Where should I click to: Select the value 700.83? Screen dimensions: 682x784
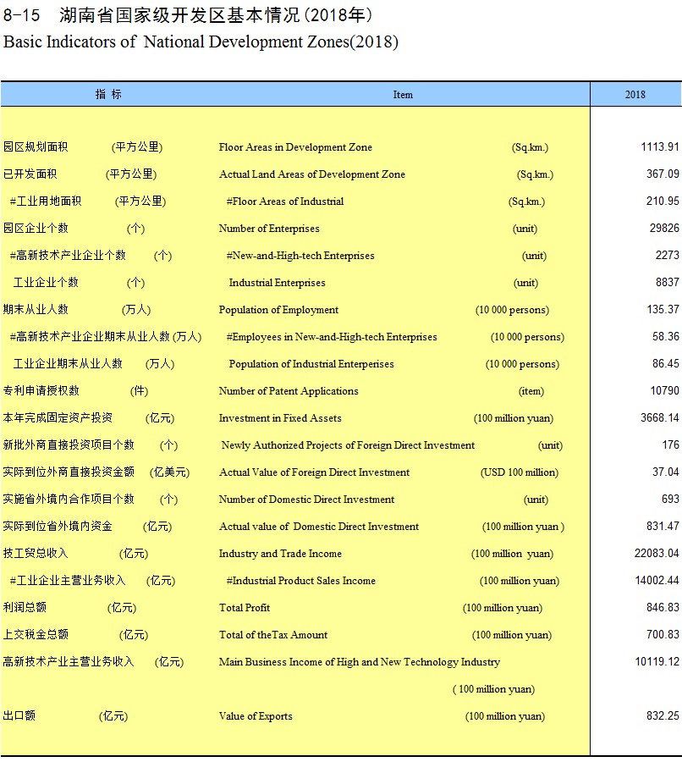(663, 634)
